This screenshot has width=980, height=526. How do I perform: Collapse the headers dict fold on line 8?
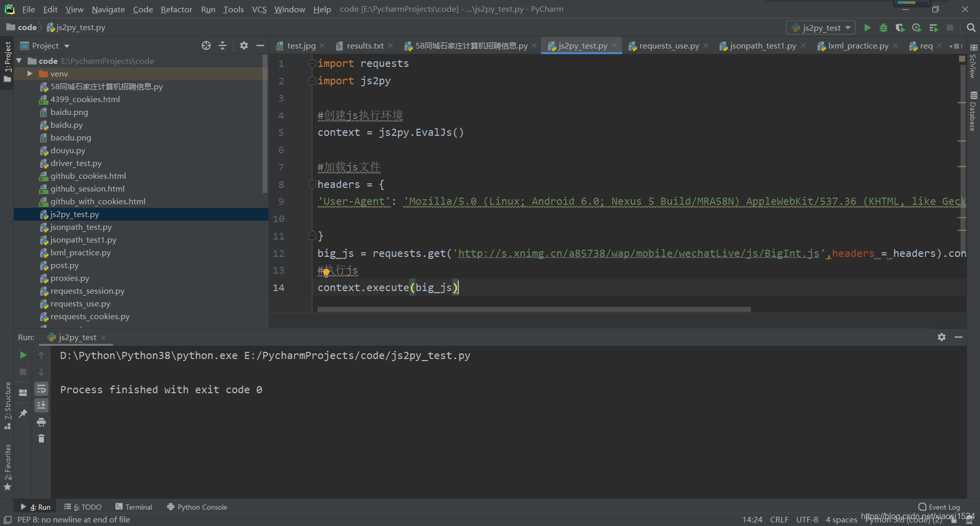pyautogui.click(x=312, y=184)
